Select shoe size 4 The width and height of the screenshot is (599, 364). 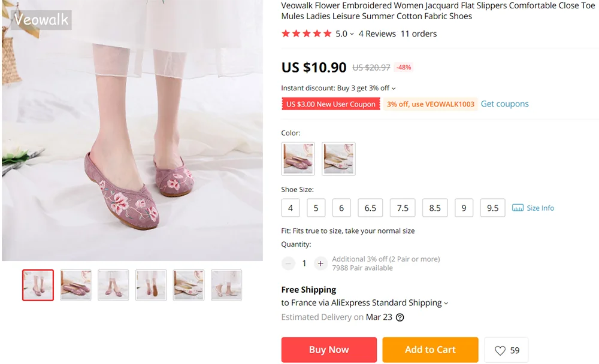pyautogui.click(x=291, y=208)
